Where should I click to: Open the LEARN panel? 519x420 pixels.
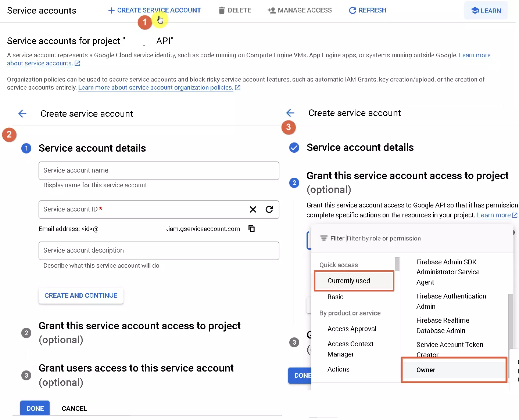[486, 10]
